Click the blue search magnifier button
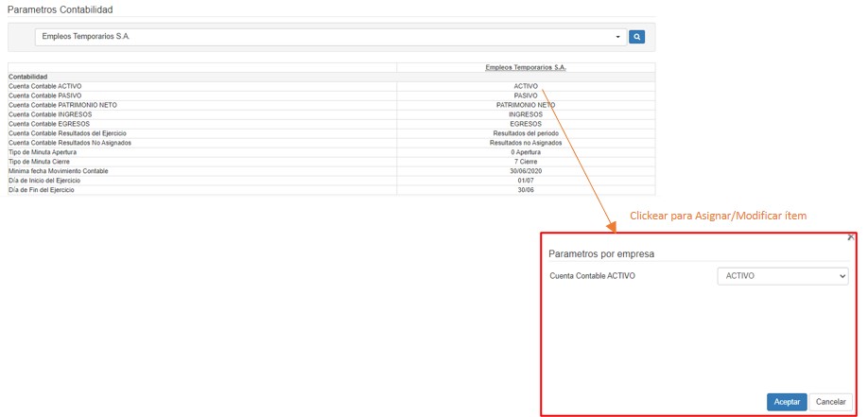Viewport: 868px width, 417px height. click(637, 37)
